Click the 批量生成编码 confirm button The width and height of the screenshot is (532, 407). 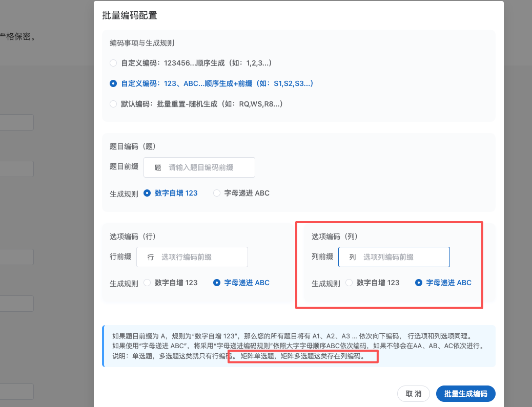point(465,394)
